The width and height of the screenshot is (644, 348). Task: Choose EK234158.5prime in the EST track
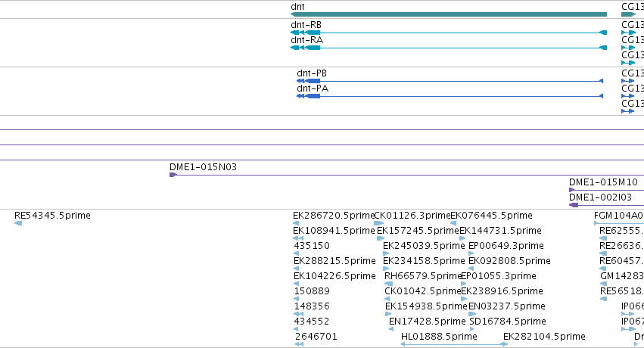(x=424, y=261)
